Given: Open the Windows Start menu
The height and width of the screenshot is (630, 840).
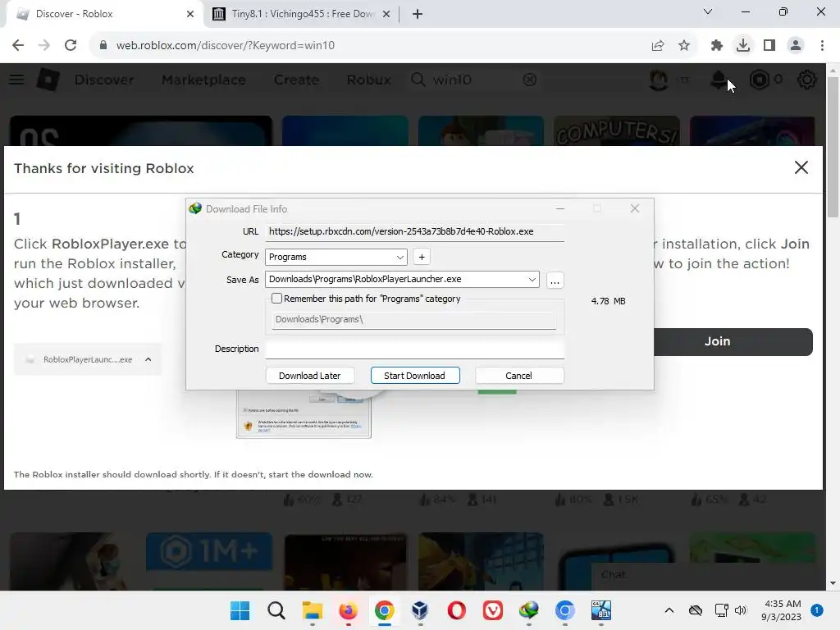Looking at the screenshot, I should tap(240, 610).
